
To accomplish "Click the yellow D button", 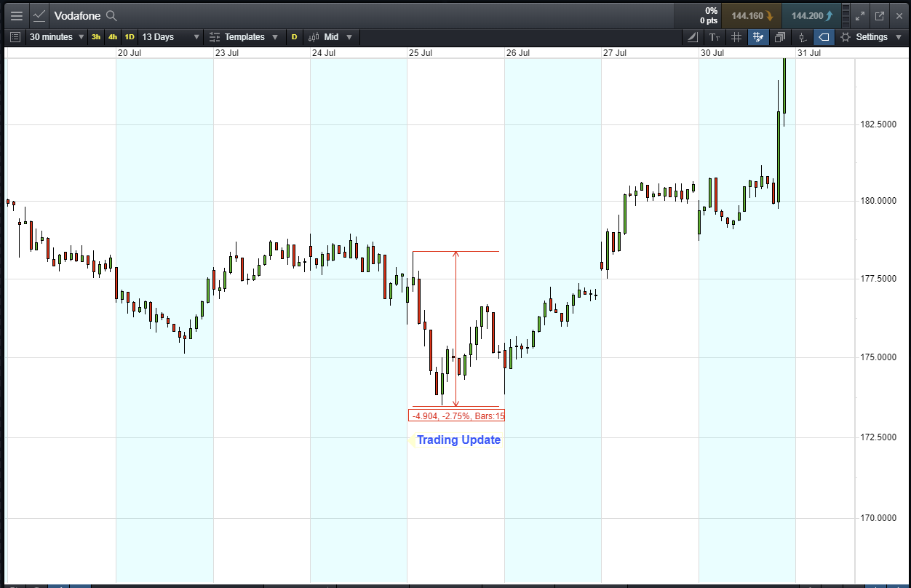I will [x=295, y=37].
